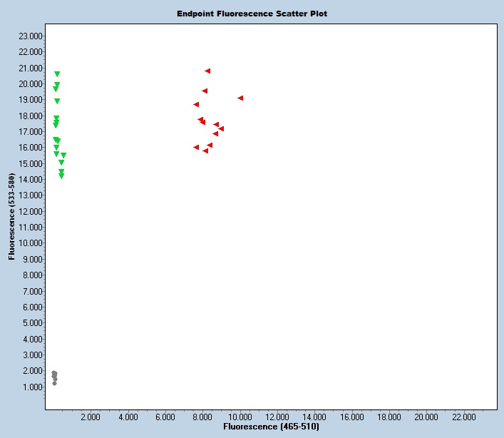This screenshot has height=438, width=504.
Task: Select the rightmost green triangle near 15.500
Action: click(63, 155)
